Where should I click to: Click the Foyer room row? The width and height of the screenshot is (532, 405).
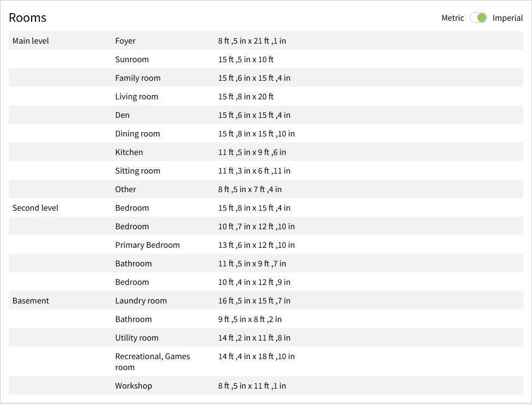coord(125,41)
